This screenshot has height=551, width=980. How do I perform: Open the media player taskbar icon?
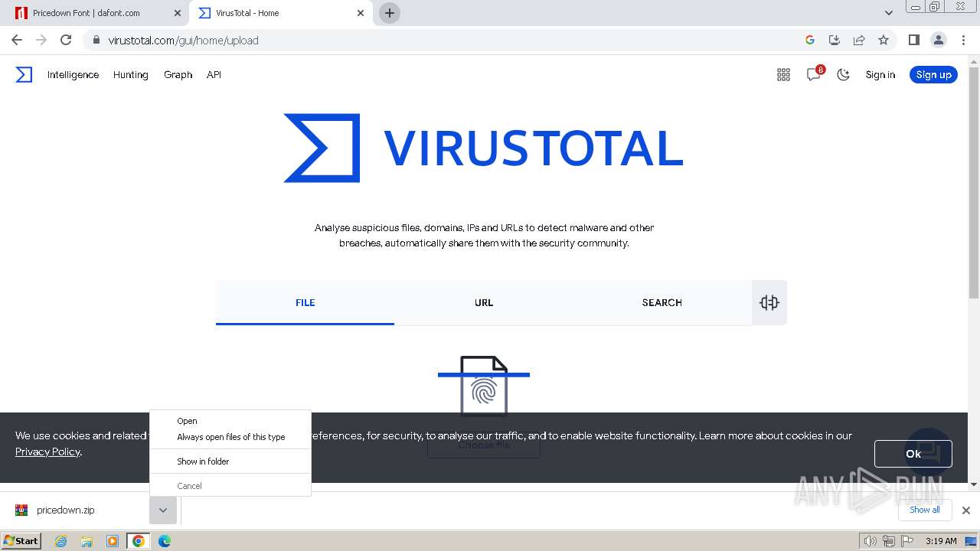(113, 541)
